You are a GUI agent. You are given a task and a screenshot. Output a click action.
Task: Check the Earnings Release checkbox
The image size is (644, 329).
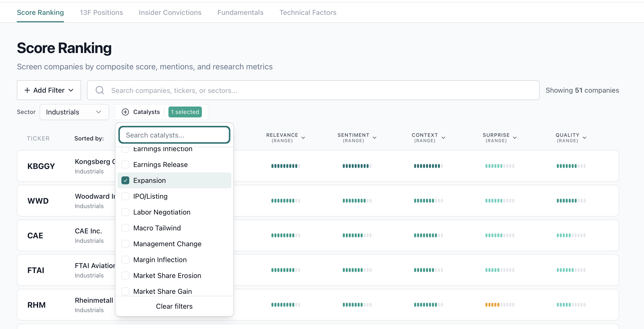pos(125,164)
